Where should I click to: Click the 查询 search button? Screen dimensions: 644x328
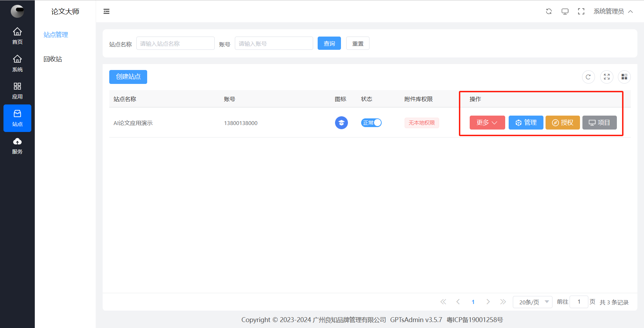tap(329, 43)
